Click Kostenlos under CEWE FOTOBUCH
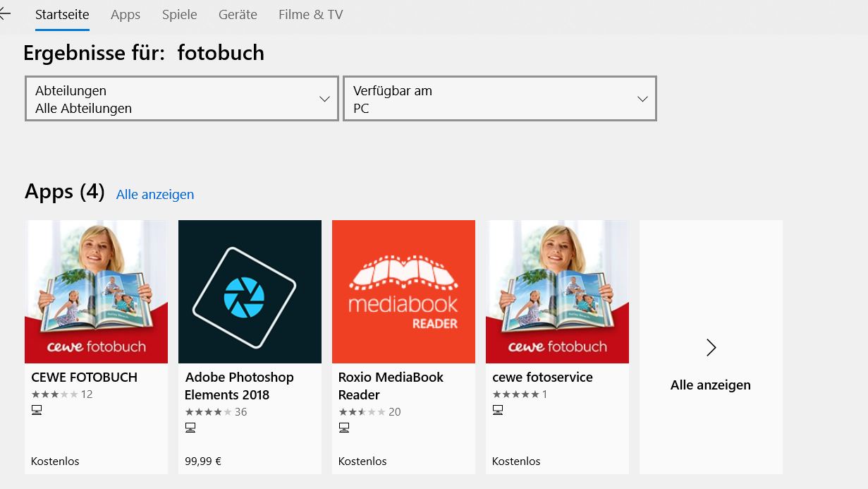868x489 pixels. 55,461
